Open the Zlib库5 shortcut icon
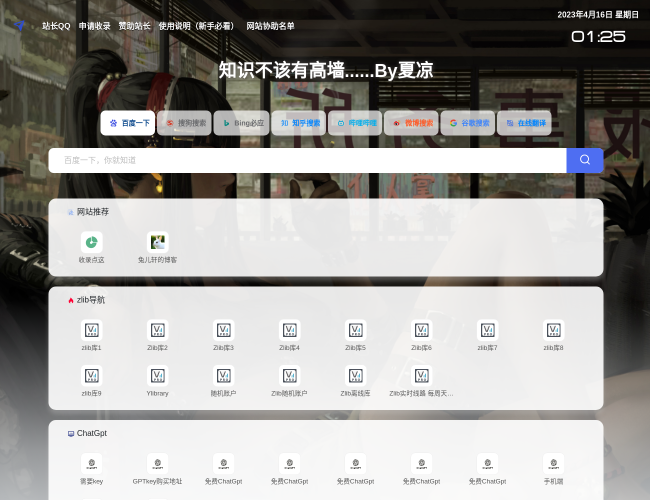650x500 pixels. click(356, 330)
